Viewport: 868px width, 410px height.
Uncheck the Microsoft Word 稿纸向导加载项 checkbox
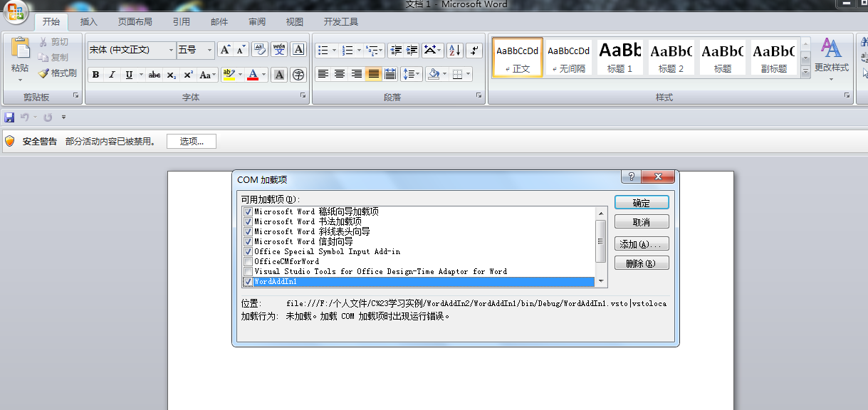[x=248, y=211]
